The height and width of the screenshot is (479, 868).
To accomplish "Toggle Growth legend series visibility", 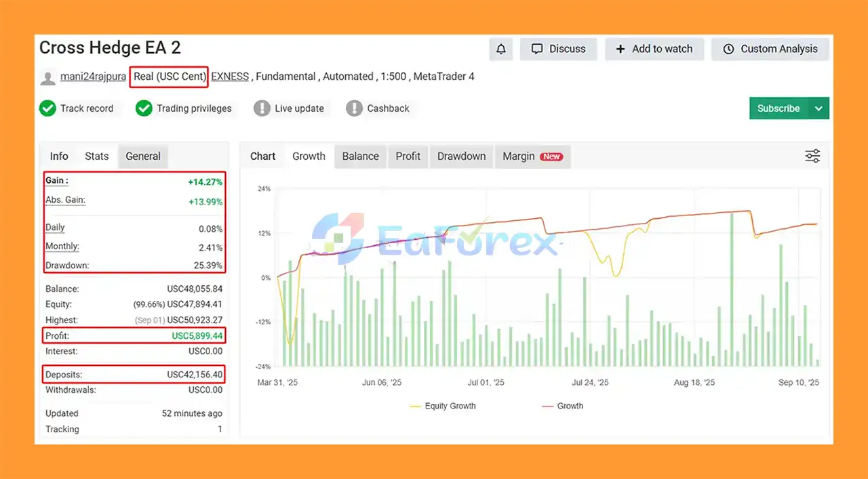I will [562, 406].
